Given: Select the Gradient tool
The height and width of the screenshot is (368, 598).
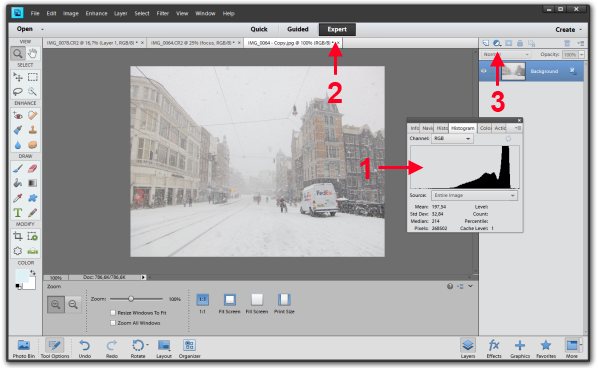Looking at the screenshot, I should [33, 183].
